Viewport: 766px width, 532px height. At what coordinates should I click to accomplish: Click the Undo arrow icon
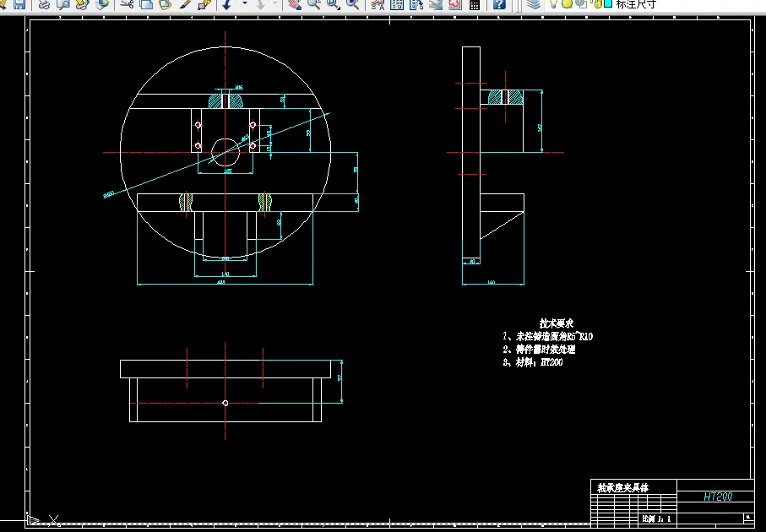click(227, 4)
